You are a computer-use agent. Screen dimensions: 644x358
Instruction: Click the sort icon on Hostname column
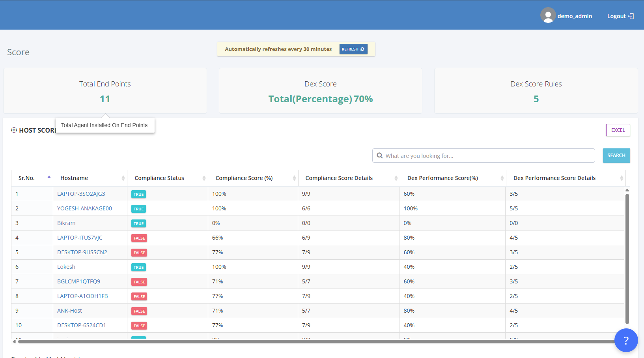123,178
